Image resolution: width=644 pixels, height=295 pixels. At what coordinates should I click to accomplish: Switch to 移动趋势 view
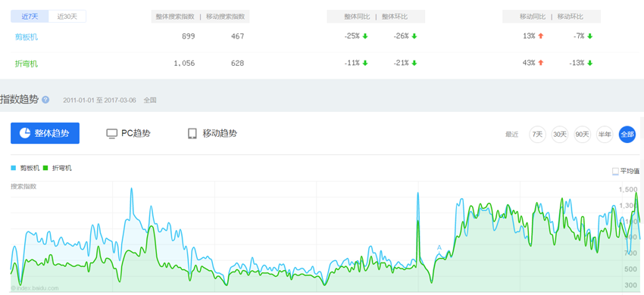click(x=212, y=133)
